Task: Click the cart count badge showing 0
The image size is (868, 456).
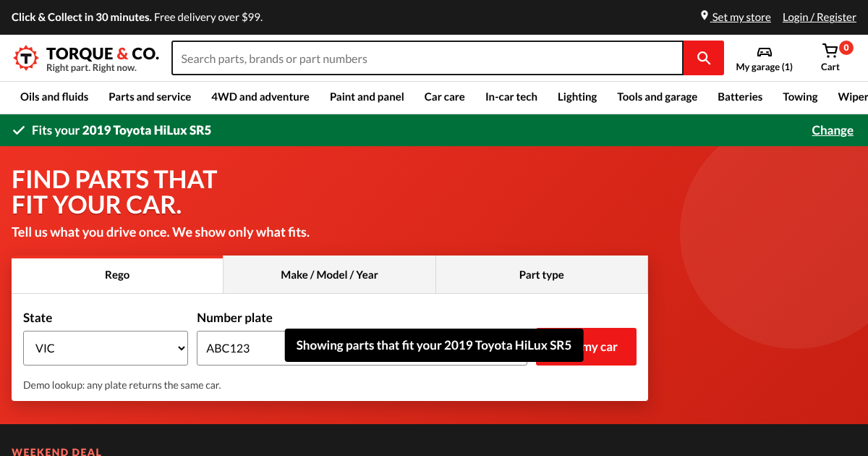Action: pos(846,48)
